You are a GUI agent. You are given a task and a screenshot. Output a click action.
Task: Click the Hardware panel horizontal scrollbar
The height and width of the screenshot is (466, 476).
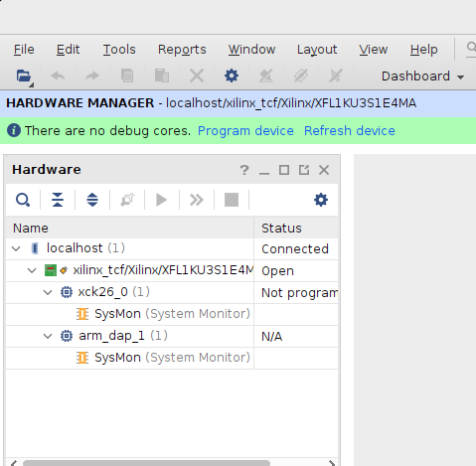pyautogui.click(x=146, y=463)
